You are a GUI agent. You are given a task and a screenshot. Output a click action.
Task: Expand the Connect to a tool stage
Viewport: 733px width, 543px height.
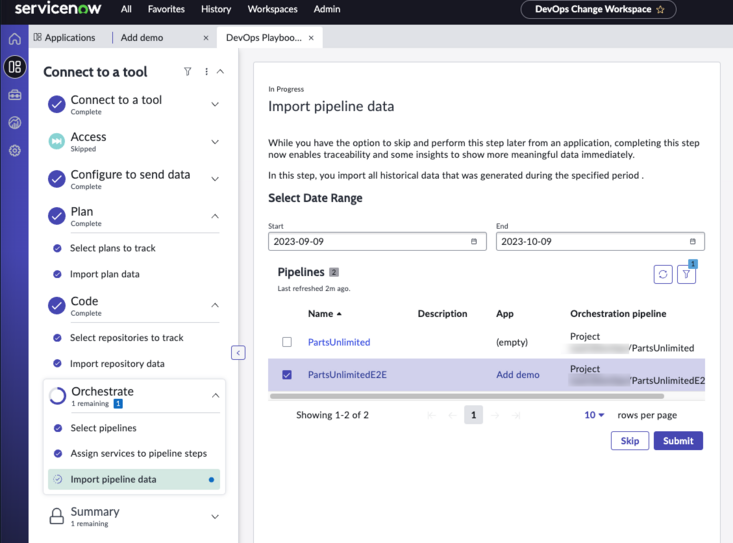click(x=215, y=104)
